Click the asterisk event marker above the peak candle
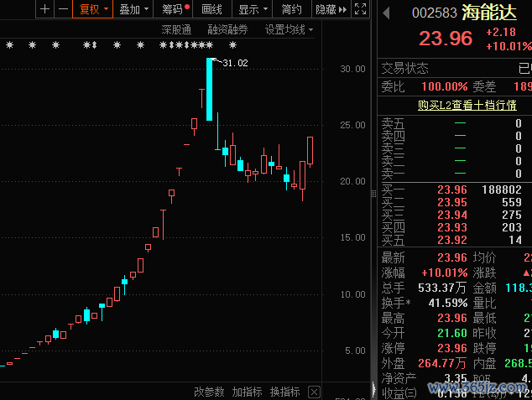Screen dimensions: 532x400 coord(210,45)
